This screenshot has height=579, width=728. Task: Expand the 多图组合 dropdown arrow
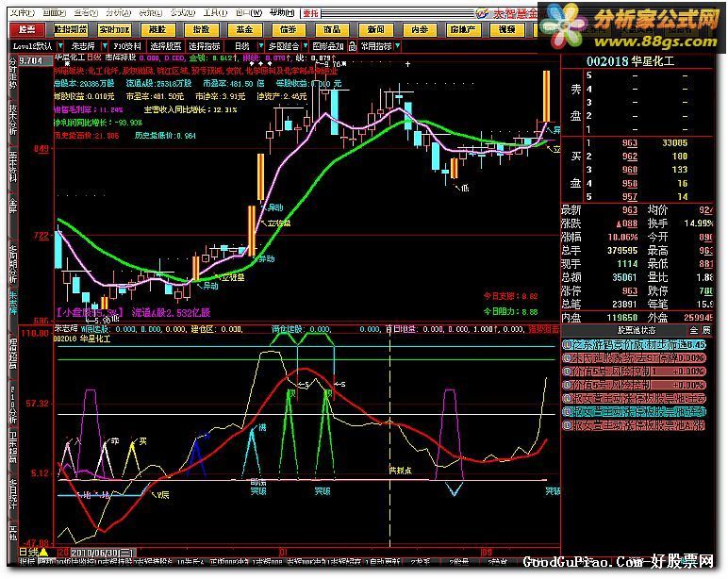305,46
